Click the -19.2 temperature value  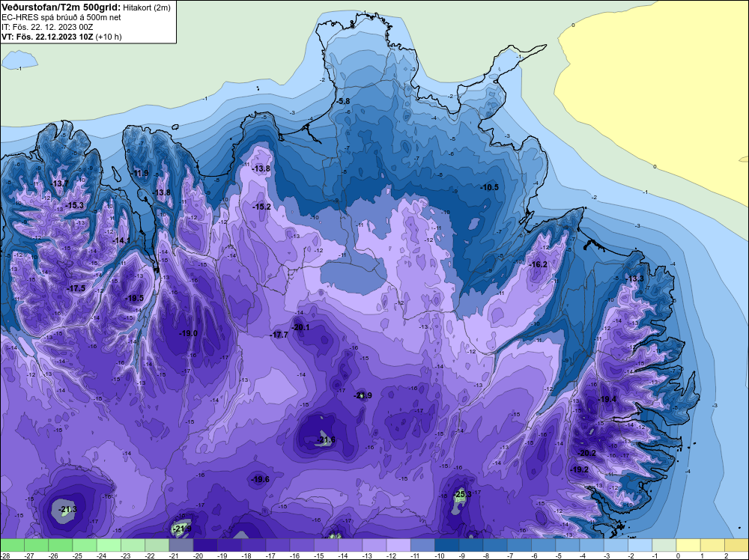(580, 469)
